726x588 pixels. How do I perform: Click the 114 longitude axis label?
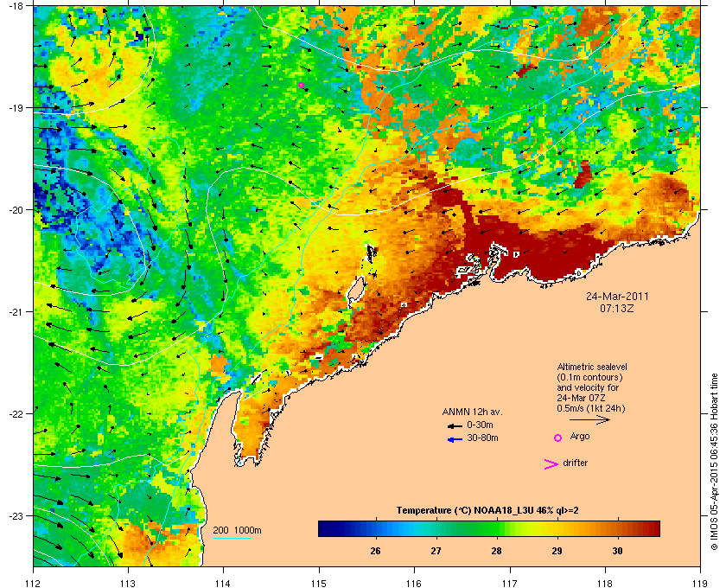click(223, 583)
